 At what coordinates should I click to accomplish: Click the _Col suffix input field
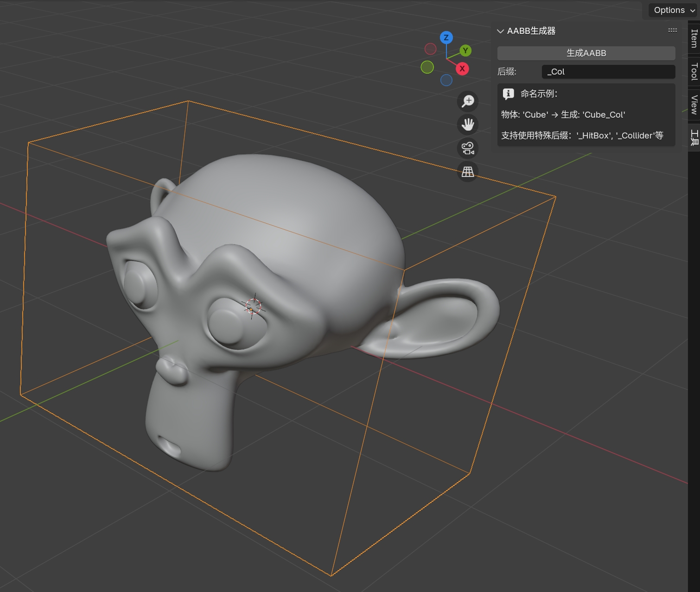point(608,72)
